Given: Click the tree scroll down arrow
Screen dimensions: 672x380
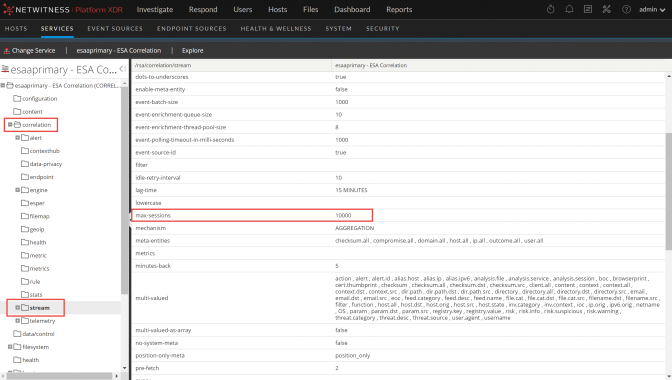Looking at the screenshot, I should pos(124,368).
